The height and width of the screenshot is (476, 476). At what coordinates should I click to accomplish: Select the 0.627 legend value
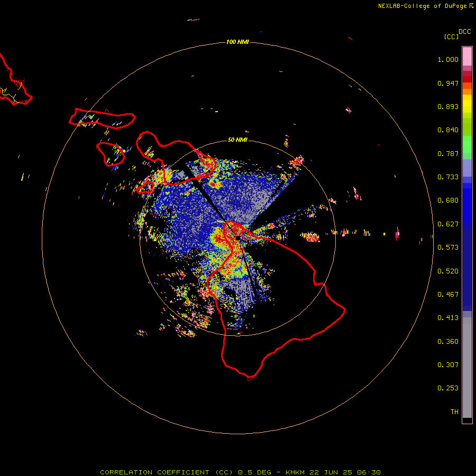click(x=448, y=224)
